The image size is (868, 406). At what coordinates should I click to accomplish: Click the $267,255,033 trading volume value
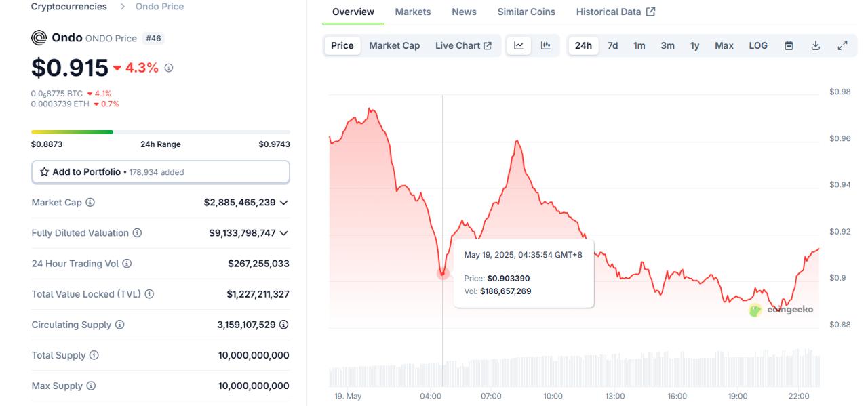tap(258, 263)
